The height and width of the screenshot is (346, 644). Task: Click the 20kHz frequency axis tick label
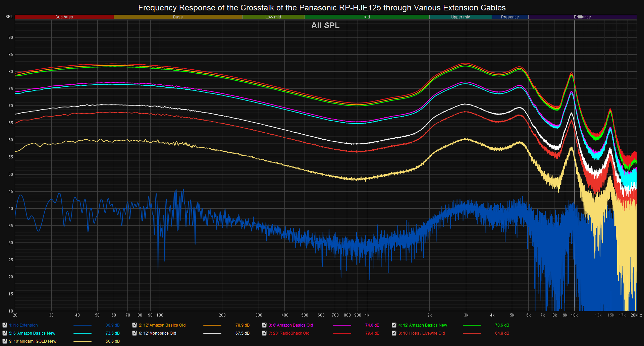click(636, 315)
